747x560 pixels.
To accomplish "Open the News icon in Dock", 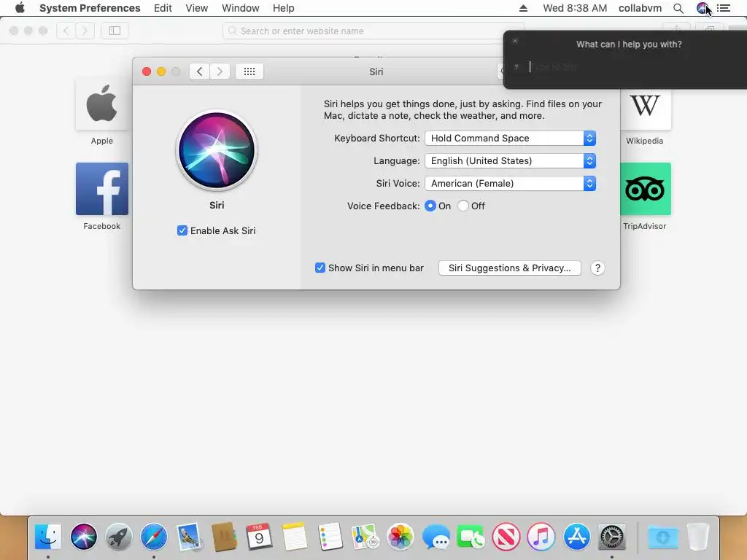I will pyautogui.click(x=506, y=537).
